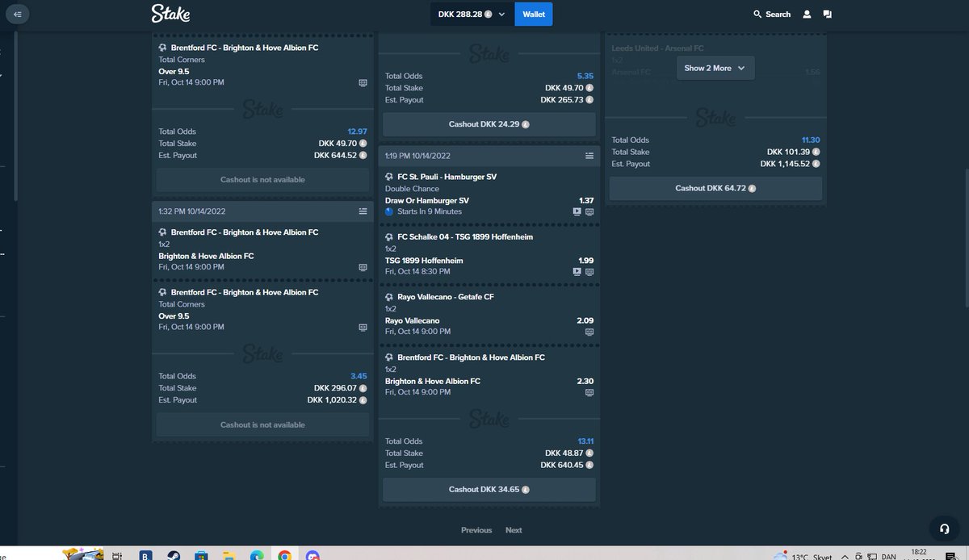This screenshot has height=560, width=969.
Task: Click the TSG 1899 Hoffenheim selection text
Action: click(424, 261)
